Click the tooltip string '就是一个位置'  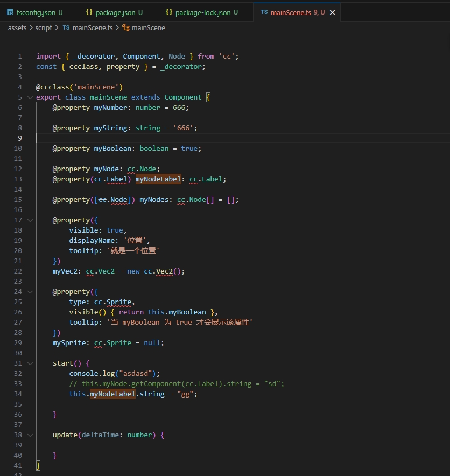click(133, 250)
